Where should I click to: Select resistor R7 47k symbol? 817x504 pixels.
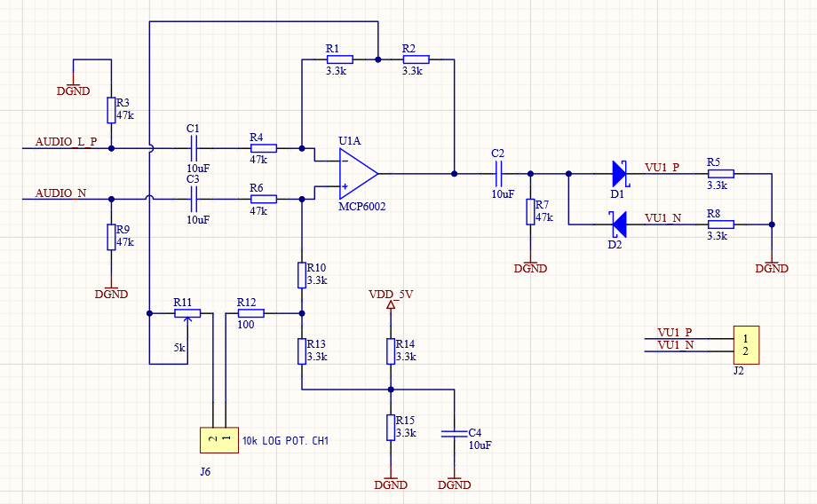point(530,212)
